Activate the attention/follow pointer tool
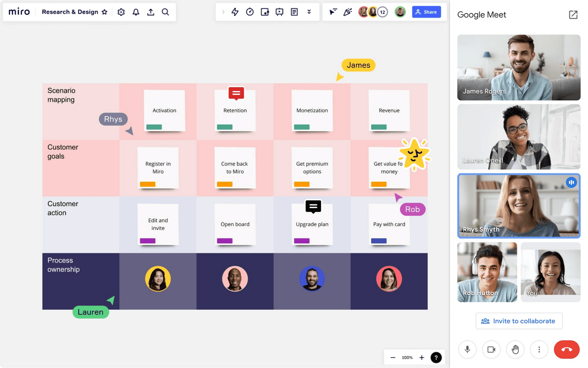Viewport: 588px width, 368px height. click(333, 12)
